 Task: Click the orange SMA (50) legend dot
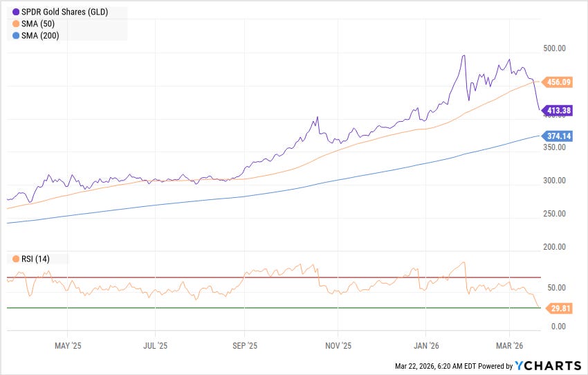tap(16, 24)
